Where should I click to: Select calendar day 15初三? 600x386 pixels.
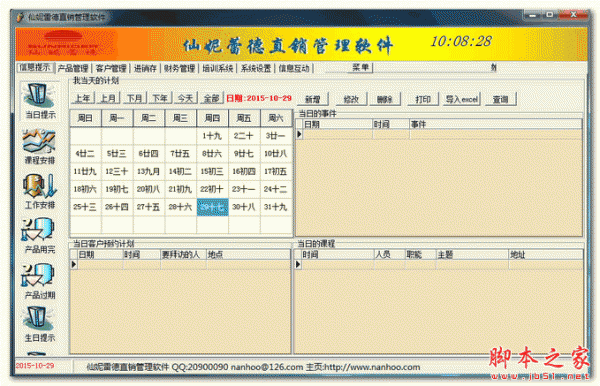click(212, 171)
